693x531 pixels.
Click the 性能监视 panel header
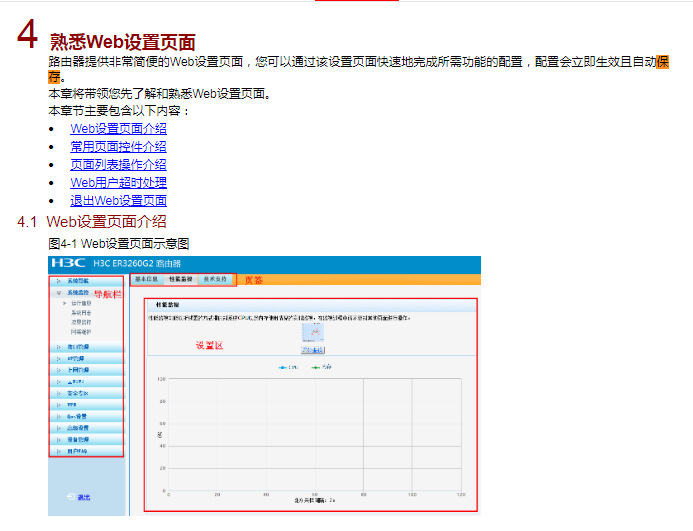[x=311, y=305]
